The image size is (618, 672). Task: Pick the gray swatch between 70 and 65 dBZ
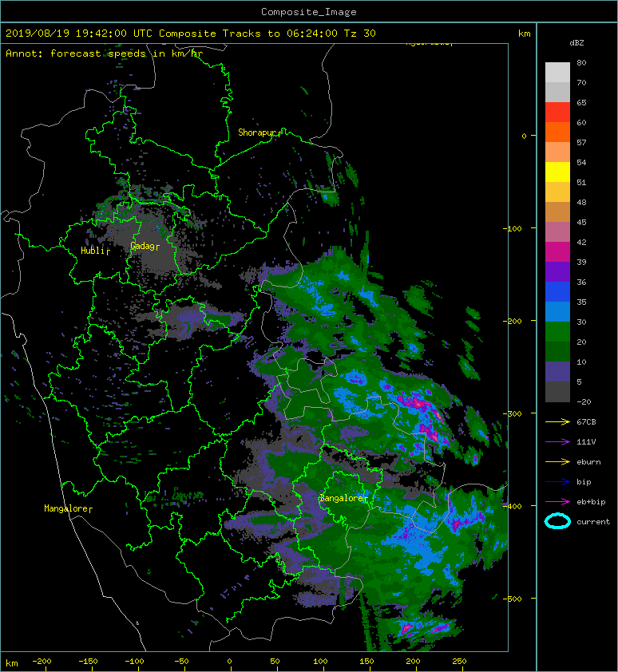[x=557, y=92]
